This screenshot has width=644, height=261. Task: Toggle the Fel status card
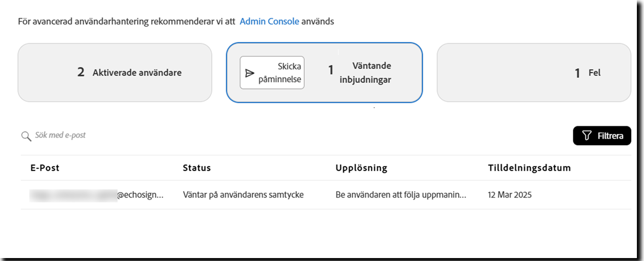[x=534, y=72]
